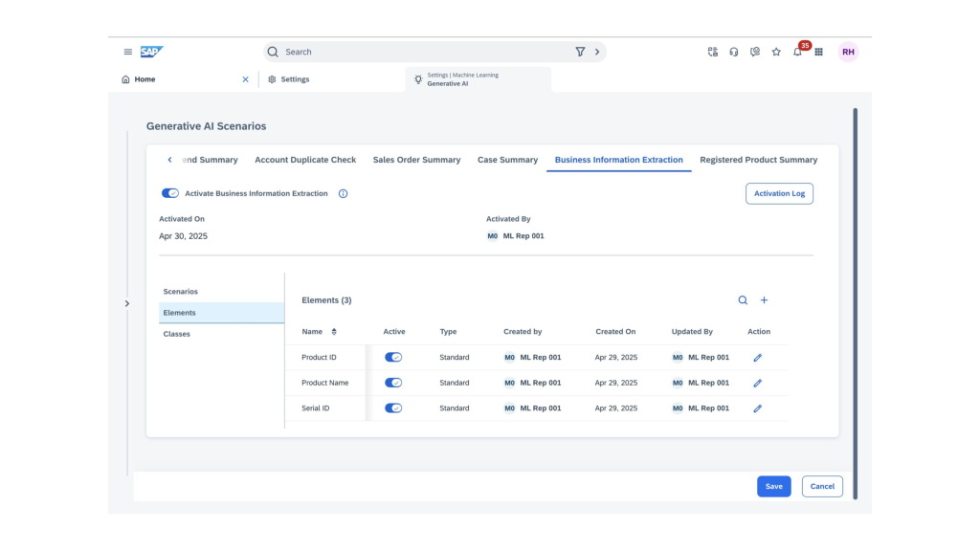
Task: Switch to the Case Summary tab
Action: tap(507, 160)
